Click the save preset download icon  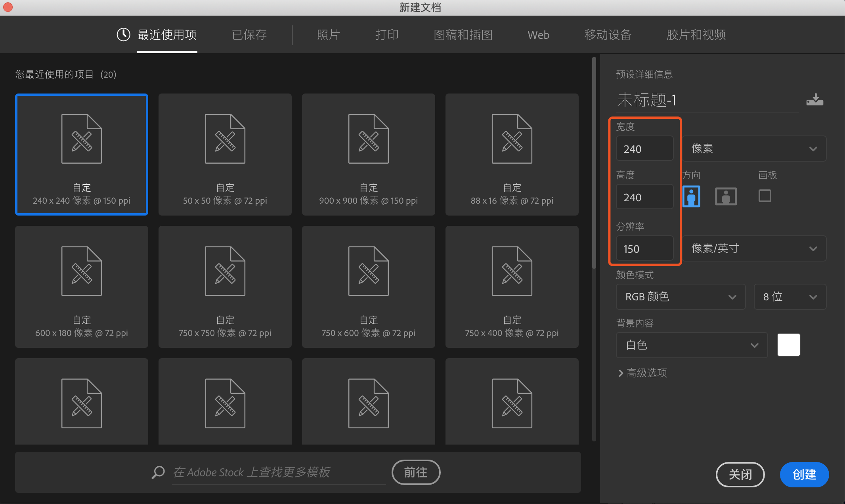814,100
